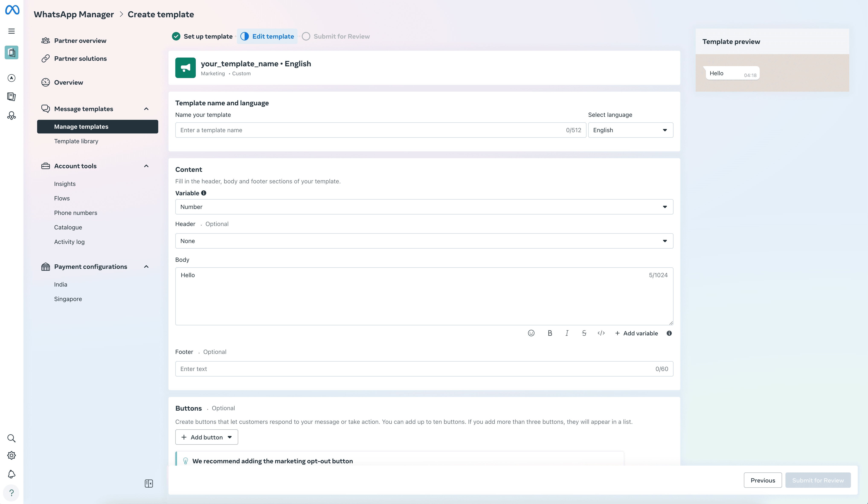This screenshot has height=504, width=868.
Task: Go to Set up template step
Action: [202, 36]
